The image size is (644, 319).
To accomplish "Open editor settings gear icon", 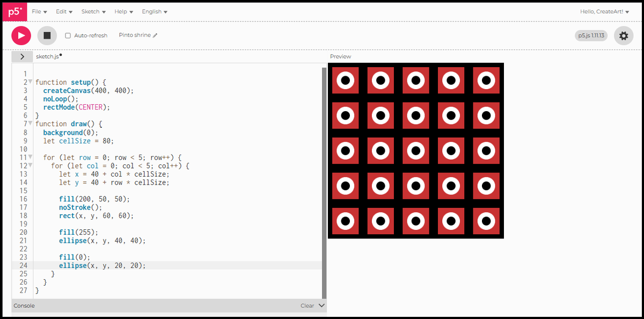I will click(x=624, y=35).
